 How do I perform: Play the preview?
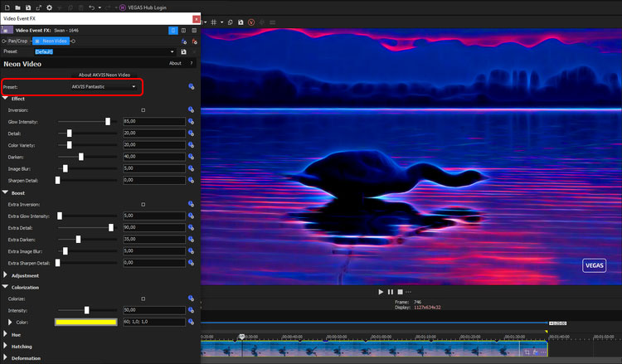click(x=381, y=292)
